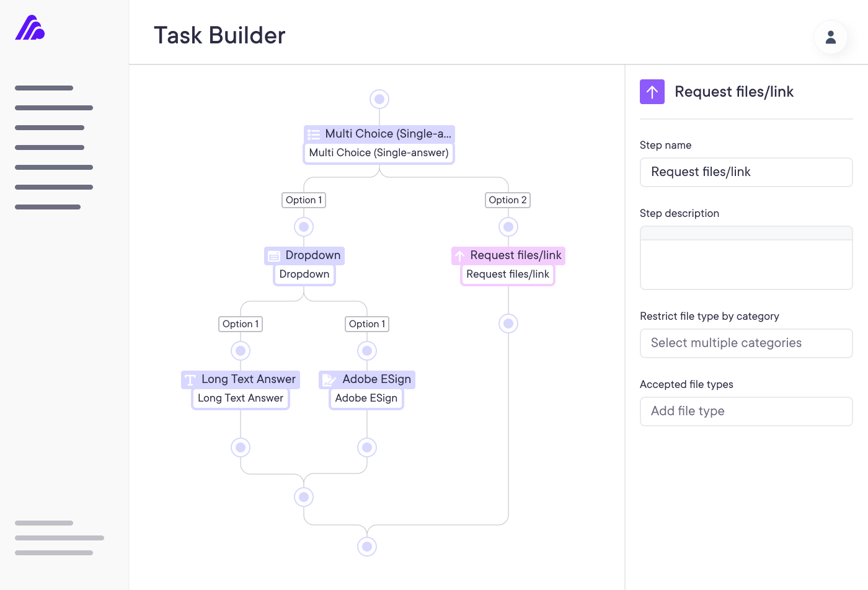Edit the Step name input field
Viewport: 868px width, 590px height.
746,172
